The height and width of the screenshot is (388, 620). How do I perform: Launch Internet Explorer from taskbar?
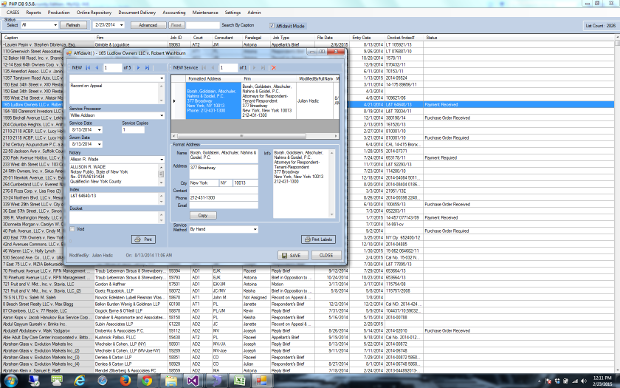click(x=80, y=380)
